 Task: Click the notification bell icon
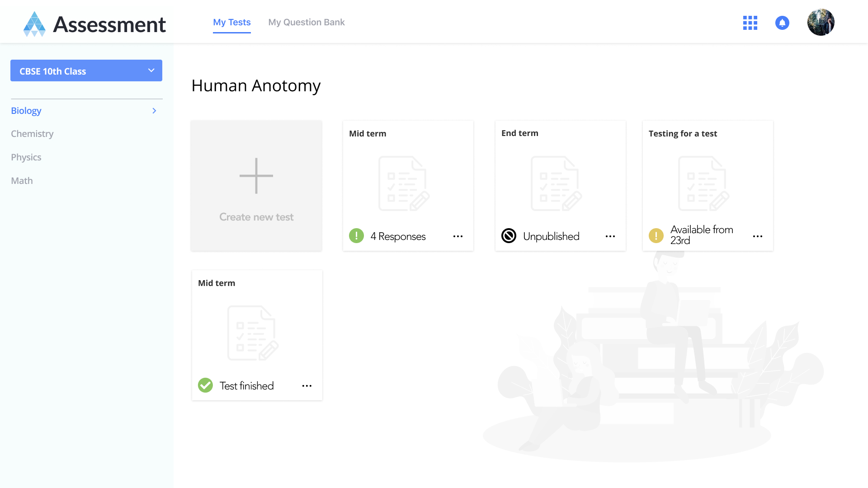point(782,23)
